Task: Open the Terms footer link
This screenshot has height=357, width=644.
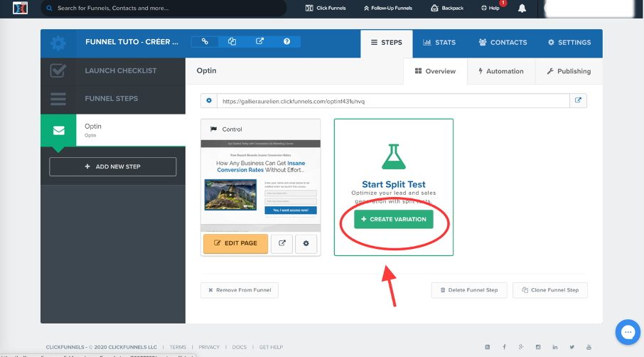Action: coord(178,347)
